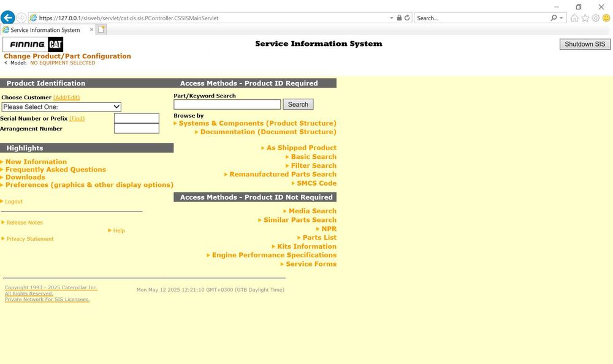Open the NPR link

329,229
